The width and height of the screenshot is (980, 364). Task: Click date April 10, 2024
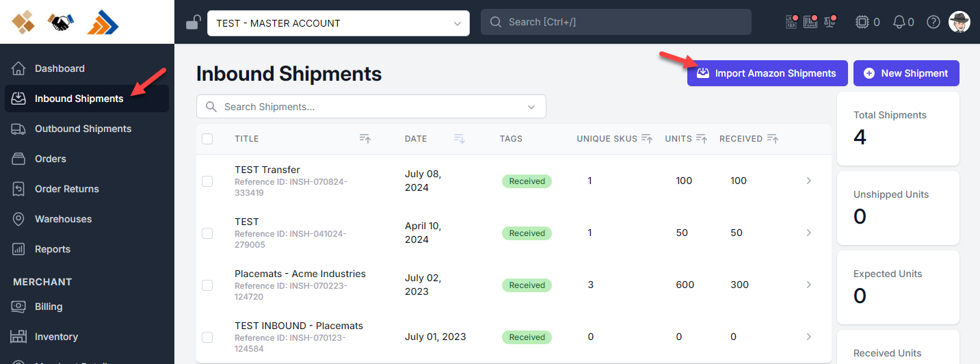(422, 233)
